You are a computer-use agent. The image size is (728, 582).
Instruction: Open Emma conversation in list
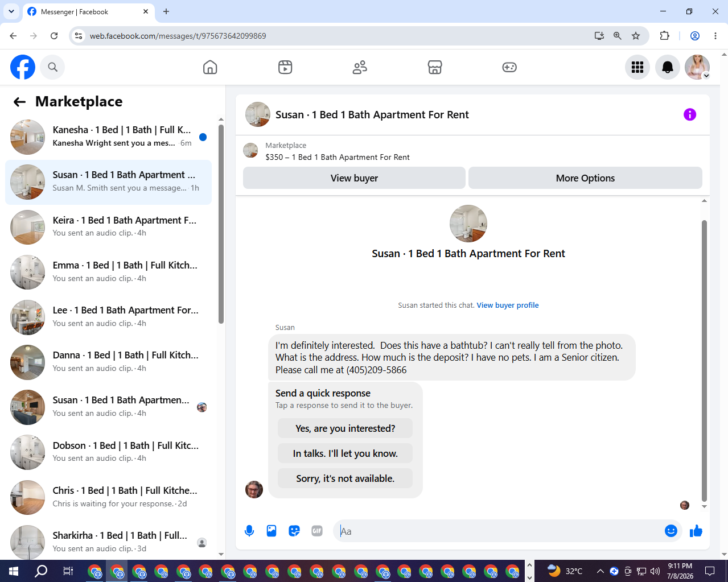[x=108, y=272]
